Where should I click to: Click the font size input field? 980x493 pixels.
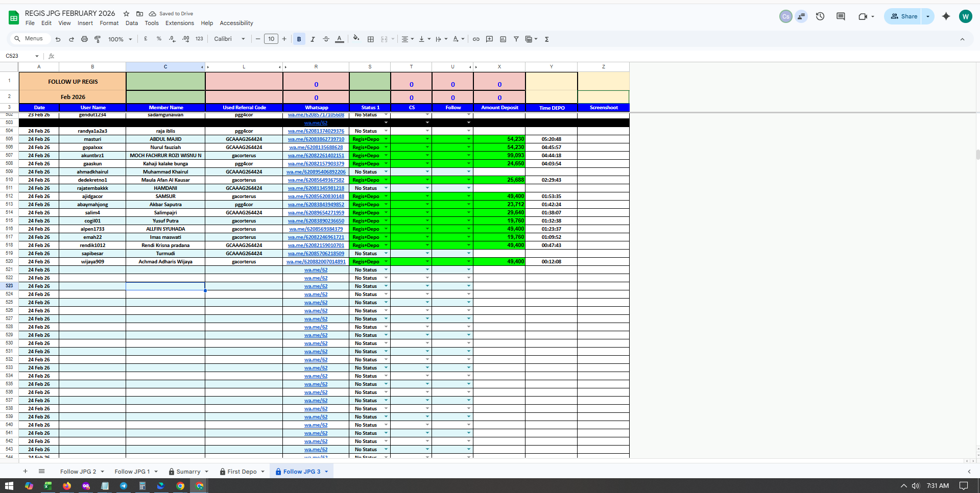(x=271, y=39)
